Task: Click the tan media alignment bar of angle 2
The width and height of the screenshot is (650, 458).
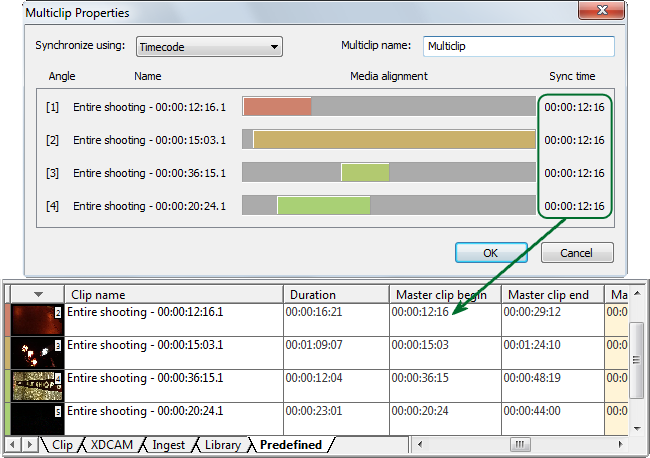Action: 394,140
